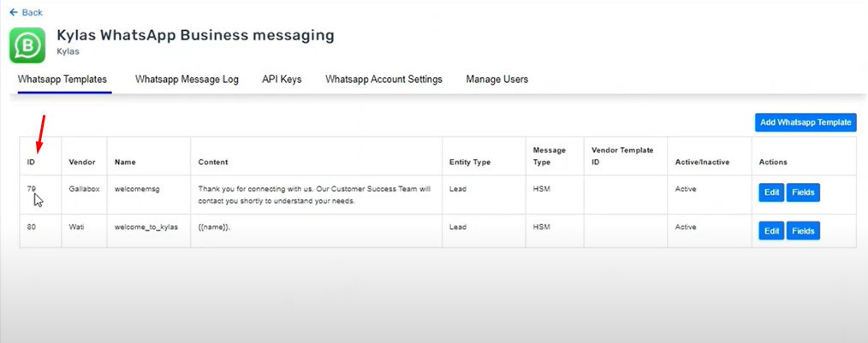
Task: Go to Whatsapp Account Settings tab
Action: click(383, 79)
